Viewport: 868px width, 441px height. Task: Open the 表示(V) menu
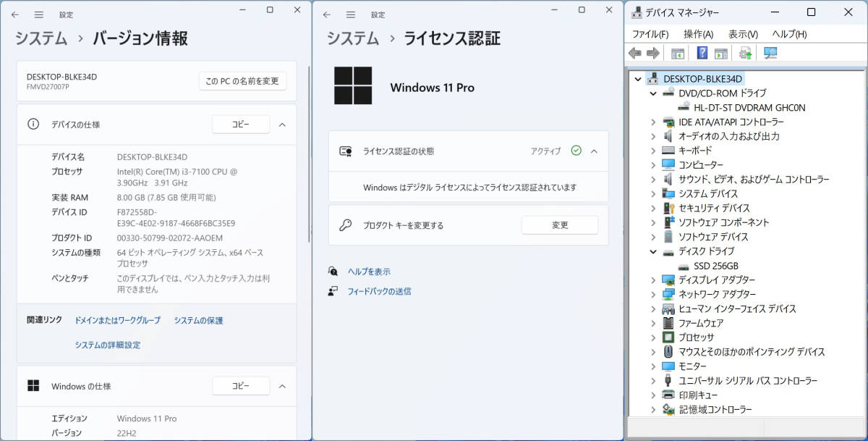click(x=743, y=34)
